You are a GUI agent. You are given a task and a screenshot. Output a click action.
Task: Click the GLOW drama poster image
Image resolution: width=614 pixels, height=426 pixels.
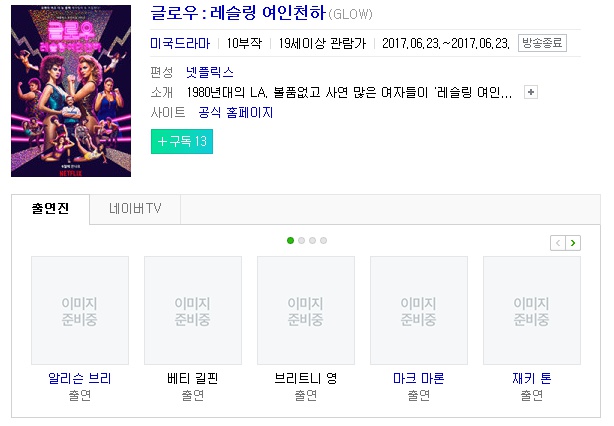coord(71,91)
